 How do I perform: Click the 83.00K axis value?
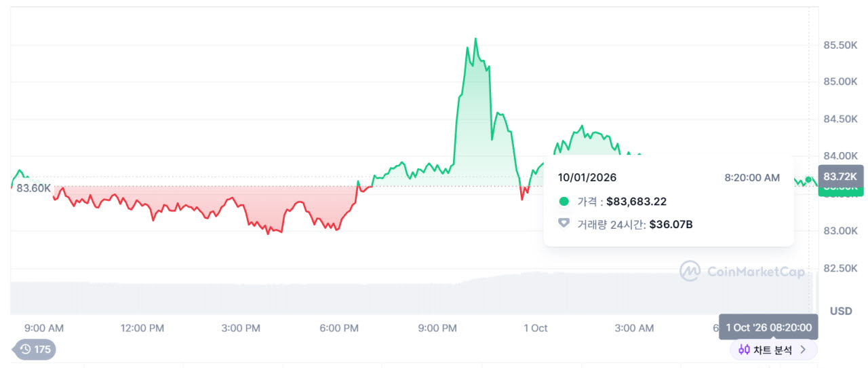coord(840,231)
